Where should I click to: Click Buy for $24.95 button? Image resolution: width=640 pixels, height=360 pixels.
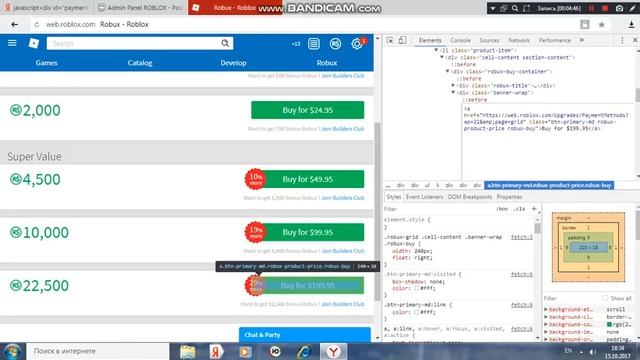308,110
